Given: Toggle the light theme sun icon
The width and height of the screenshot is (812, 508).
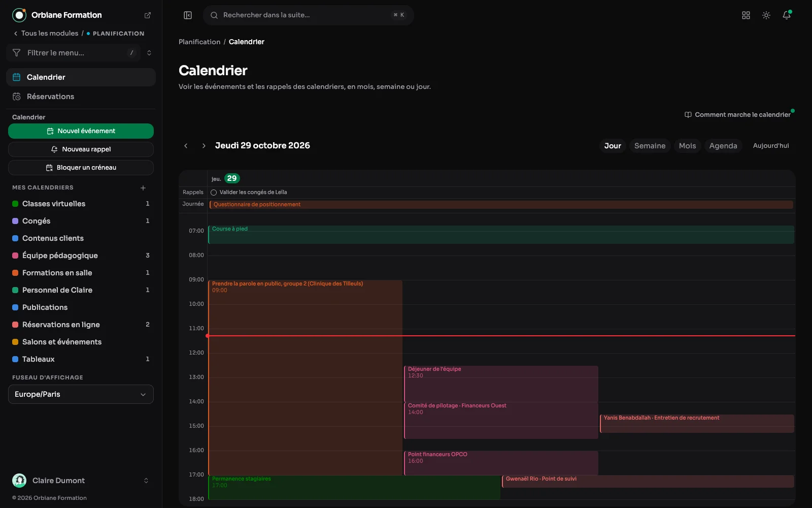Looking at the screenshot, I should click(766, 15).
